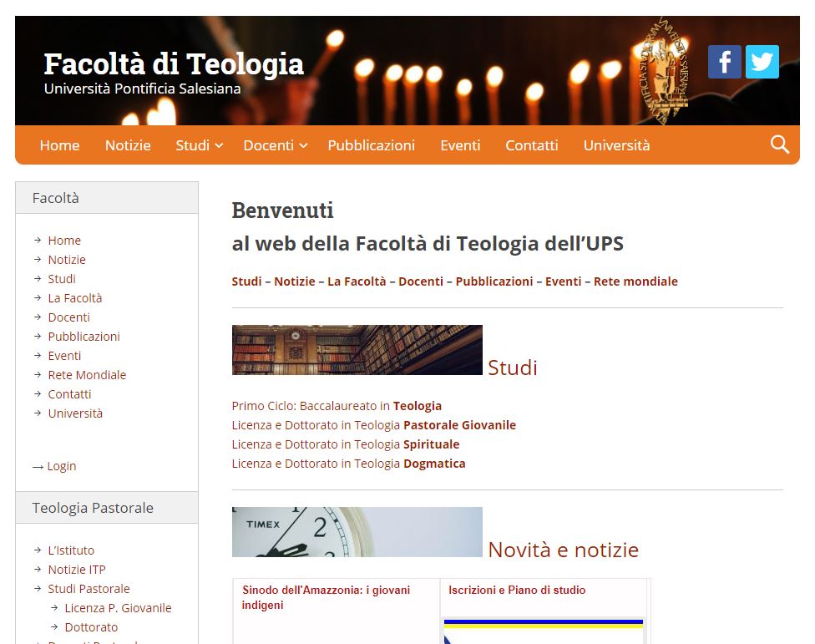The width and height of the screenshot is (815, 644).
Task: Open Licenza e Dottorato Teologia Dogmatica link
Action: pos(349,464)
